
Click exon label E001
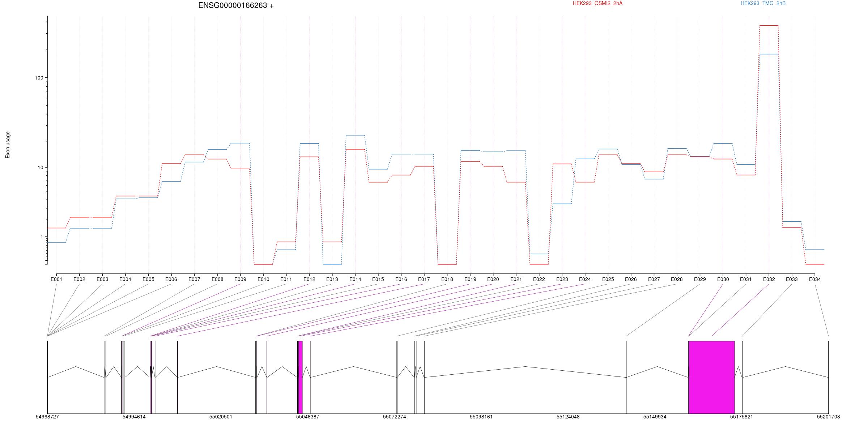(56, 279)
